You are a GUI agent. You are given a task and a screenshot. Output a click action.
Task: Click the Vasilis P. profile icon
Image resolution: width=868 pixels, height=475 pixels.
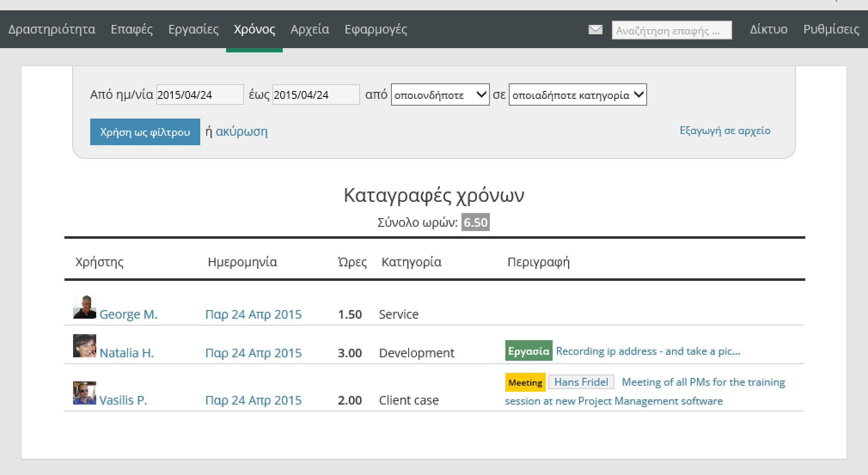85,392
